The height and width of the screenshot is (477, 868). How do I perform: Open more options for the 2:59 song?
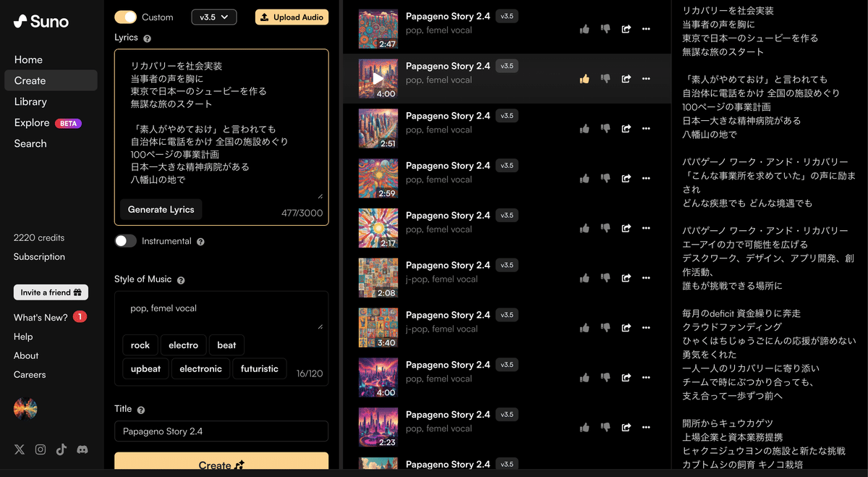point(646,179)
